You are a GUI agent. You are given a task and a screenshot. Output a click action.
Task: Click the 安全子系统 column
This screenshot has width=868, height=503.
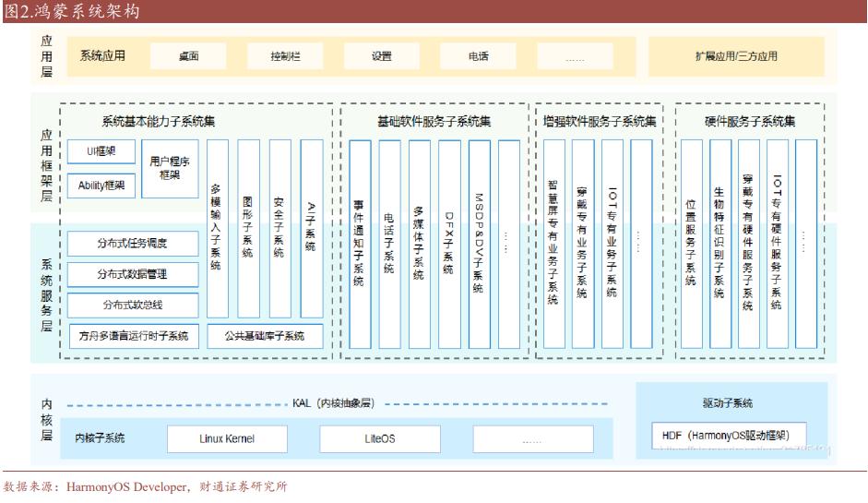[x=280, y=228]
